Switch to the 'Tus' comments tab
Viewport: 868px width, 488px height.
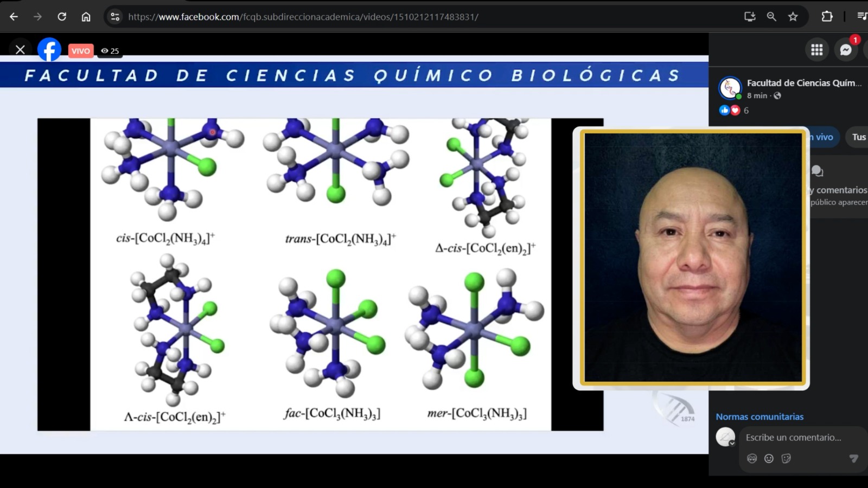[x=859, y=137]
